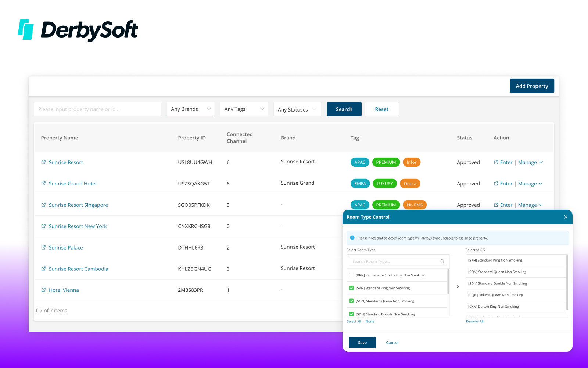Click property ID 2M3S83PR
588x368 pixels.
(191, 290)
